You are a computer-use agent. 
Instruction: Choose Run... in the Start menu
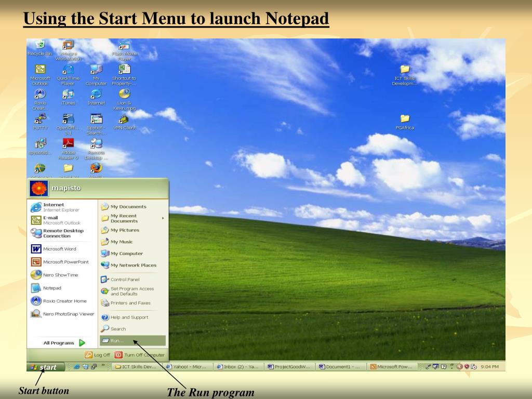pyautogui.click(x=132, y=341)
